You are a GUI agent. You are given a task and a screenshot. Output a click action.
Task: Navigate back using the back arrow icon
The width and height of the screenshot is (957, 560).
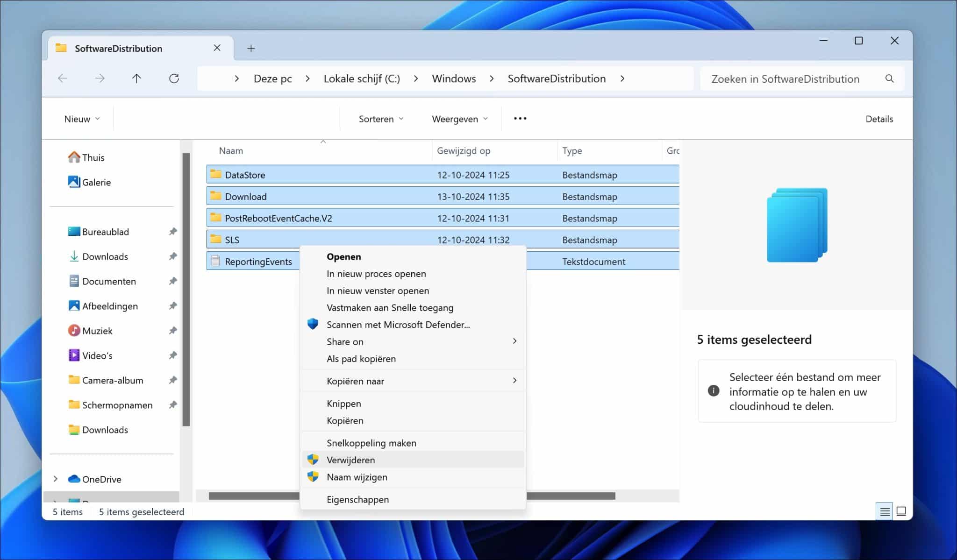pos(63,78)
